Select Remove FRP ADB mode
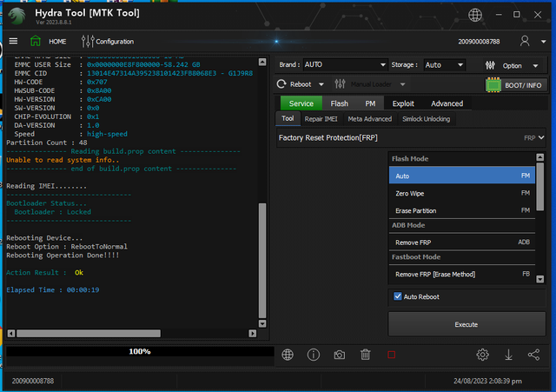 (462, 243)
